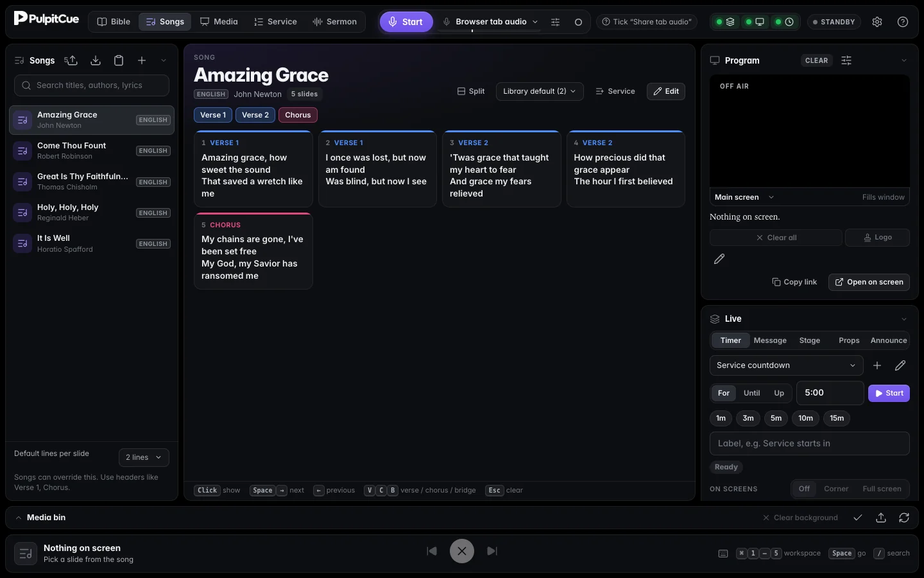Refresh the Media bin
This screenshot has width=924, height=578.
click(904, 518)
